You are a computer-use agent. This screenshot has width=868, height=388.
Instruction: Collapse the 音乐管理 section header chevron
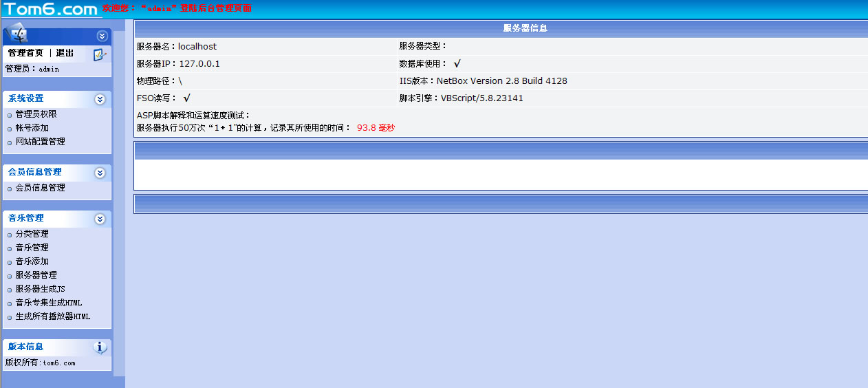[x=100, y=219]
